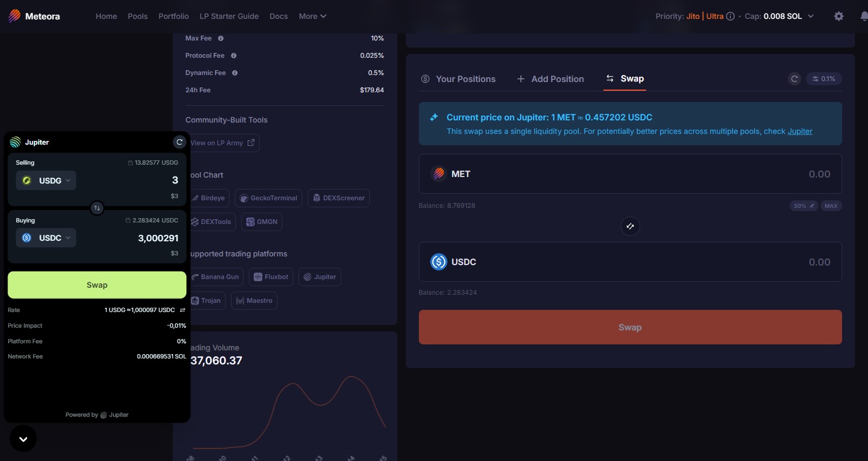Reverse MET and USDC swap direction
Viewport: 868px width, 461px height.
(x=630, y=226)
